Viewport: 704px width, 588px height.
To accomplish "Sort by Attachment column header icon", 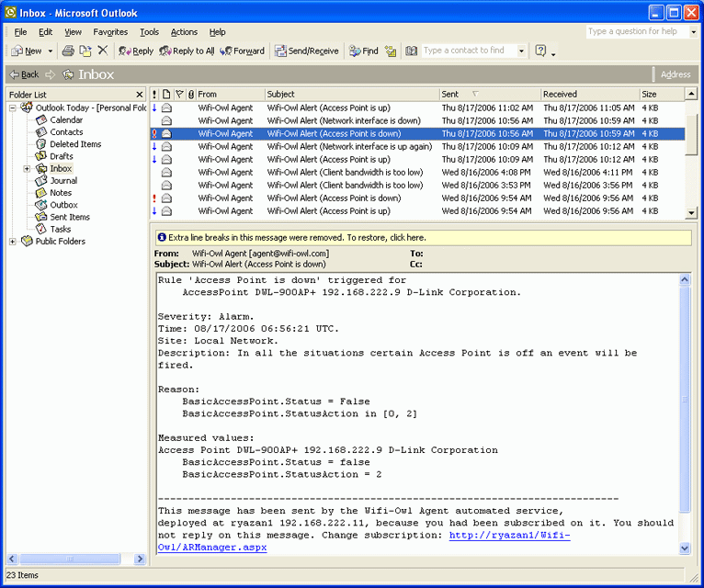I will coord(191,95).
